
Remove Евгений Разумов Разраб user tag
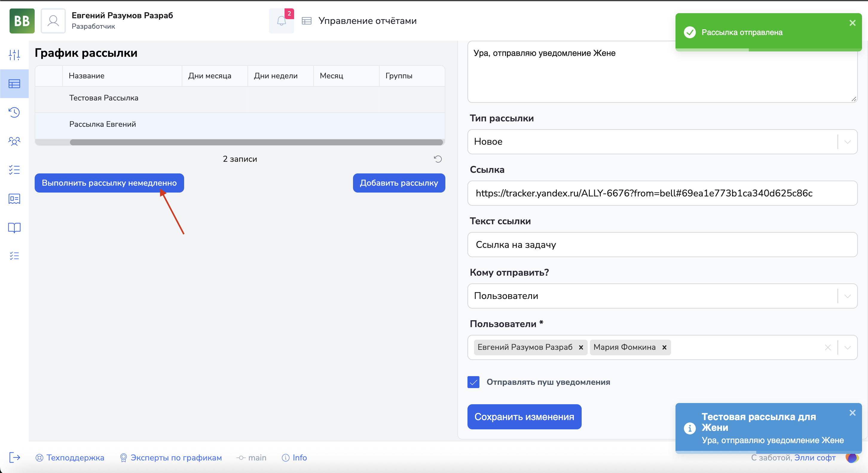580,347
